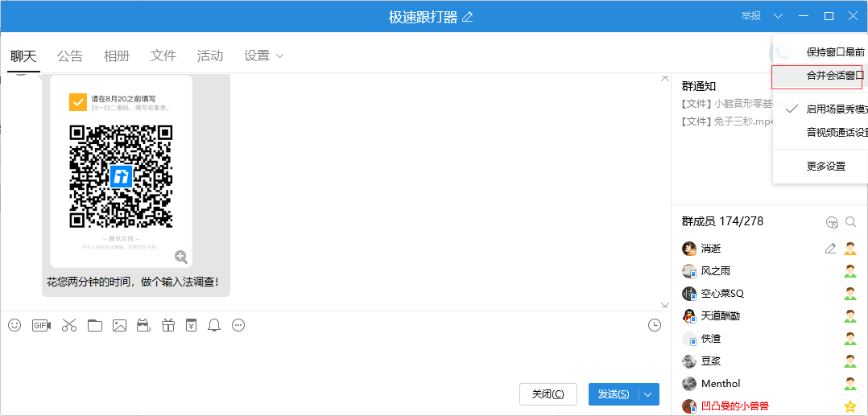Toggle 保持窗口最前 menu option
The width and height of the screenshot is (868, 416).
point(821,52)
